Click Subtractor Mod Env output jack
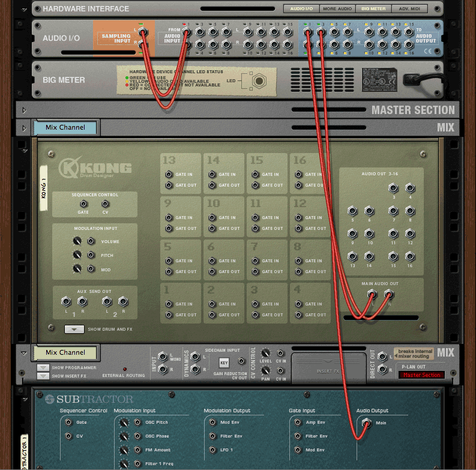This screenshot has width=476, height=470. (212, 422)
